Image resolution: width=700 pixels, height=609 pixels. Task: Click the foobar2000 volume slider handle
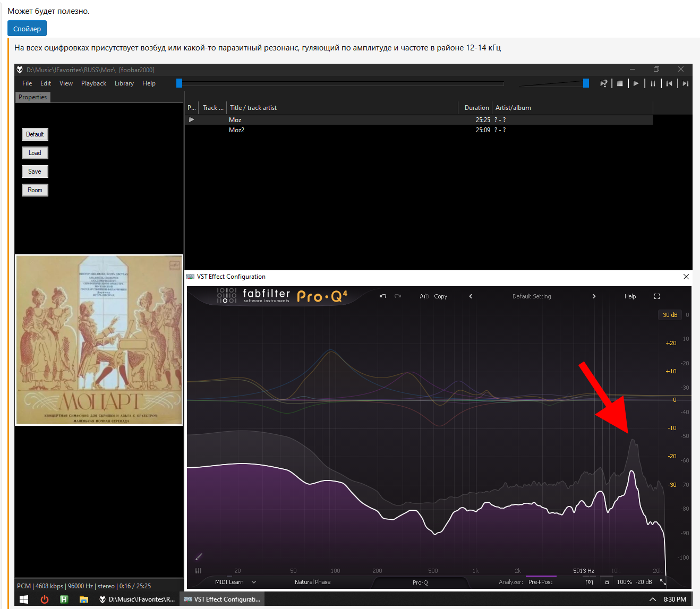tap(586, 83)
